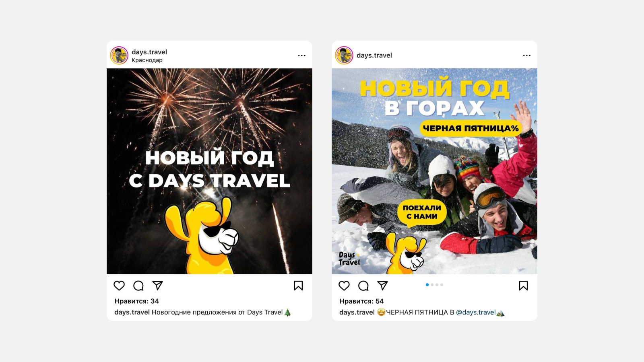
Task: Select the second carousel dot indicator
Action: (432, 285)
